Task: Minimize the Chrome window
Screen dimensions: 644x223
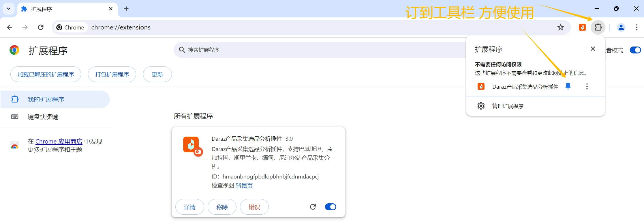Action: 597,9
